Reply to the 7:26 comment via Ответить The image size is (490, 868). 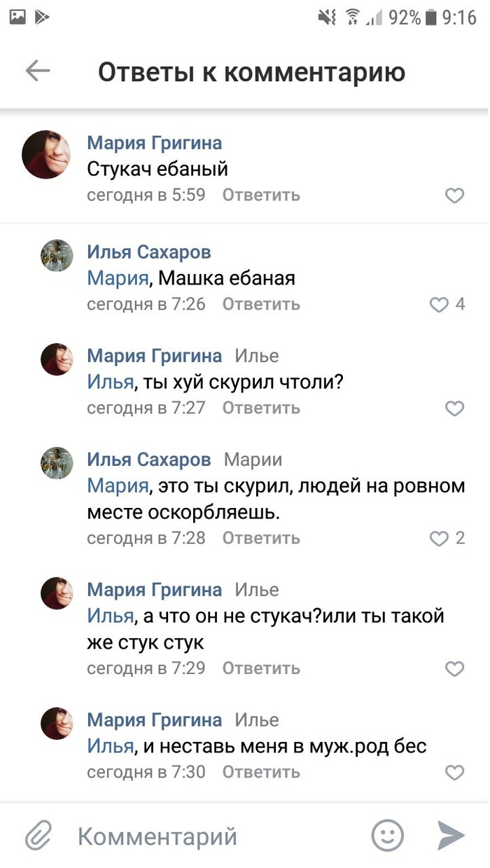pos(261,305)
